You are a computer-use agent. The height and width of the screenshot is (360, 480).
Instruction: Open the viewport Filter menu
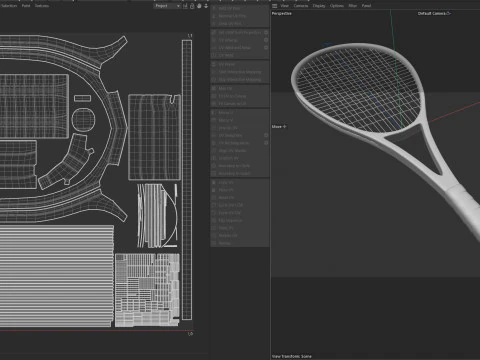[x=353, y=6]
